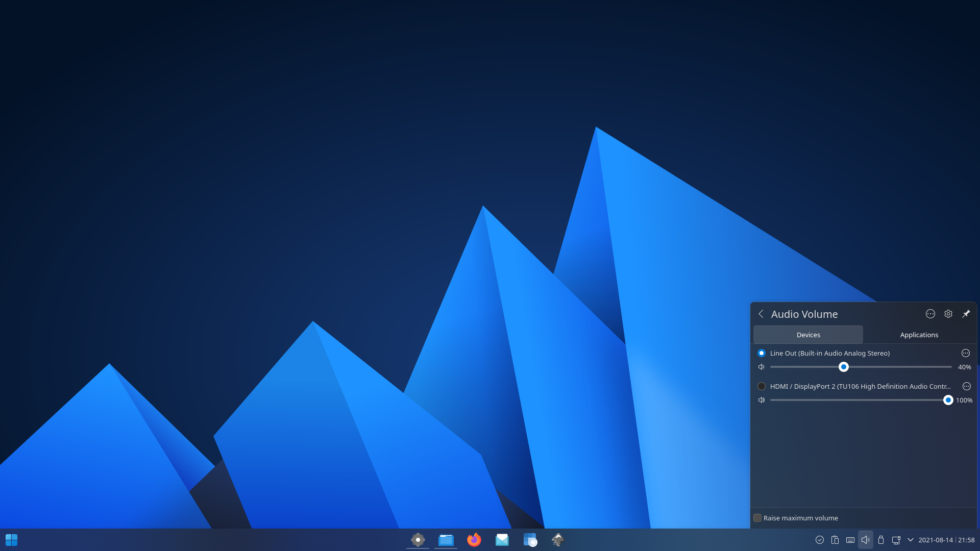Open the file manager from the taskbar
Viewport: 980px width, 551px height.
click(446, 540)
